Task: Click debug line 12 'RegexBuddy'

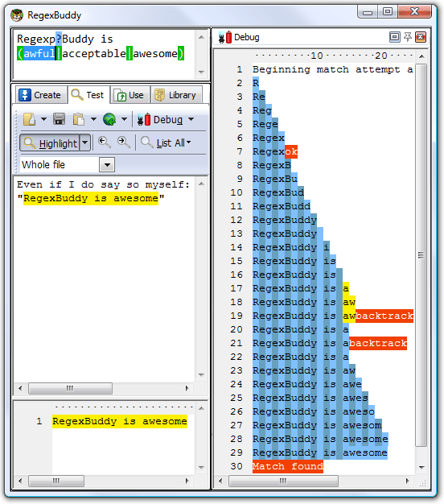Action: pos(285,220)
